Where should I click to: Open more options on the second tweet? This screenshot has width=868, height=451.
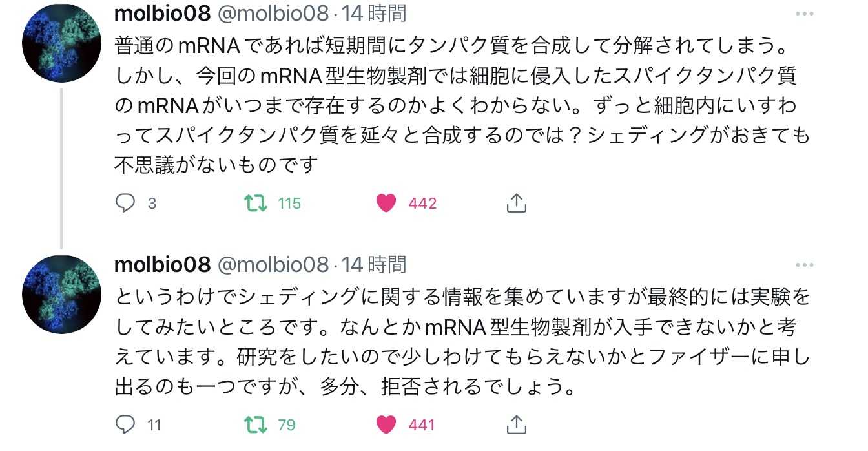click(x=805, y=265)
